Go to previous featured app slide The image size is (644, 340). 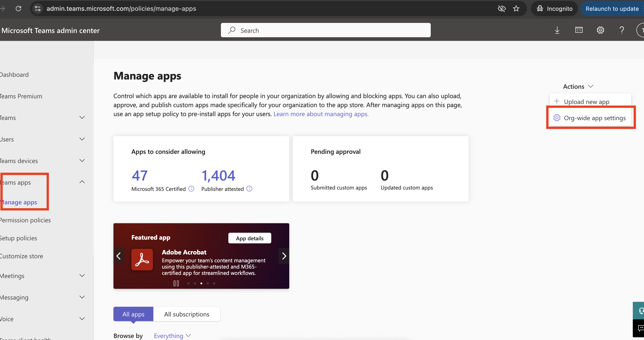point(119,256)
